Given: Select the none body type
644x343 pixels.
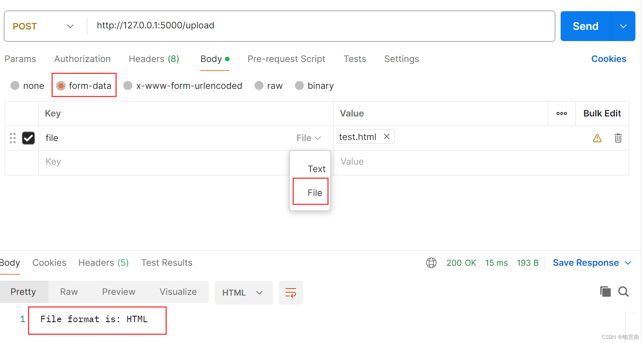Looking at the screenshot, I should click(27, 86).
